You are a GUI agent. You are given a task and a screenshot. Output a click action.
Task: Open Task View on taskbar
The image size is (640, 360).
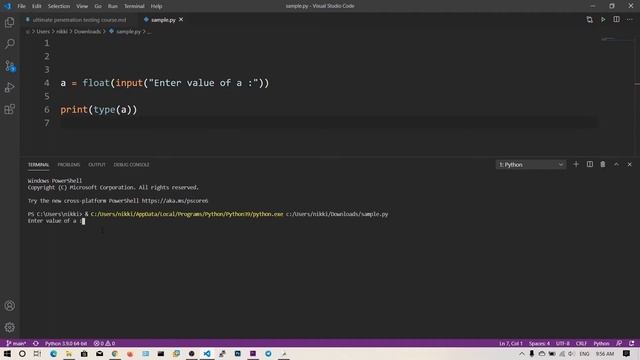(x=37, y=354)
